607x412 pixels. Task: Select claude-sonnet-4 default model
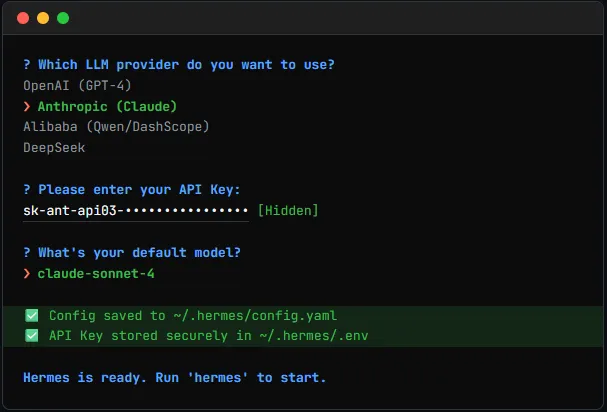[x=96, y=273]
